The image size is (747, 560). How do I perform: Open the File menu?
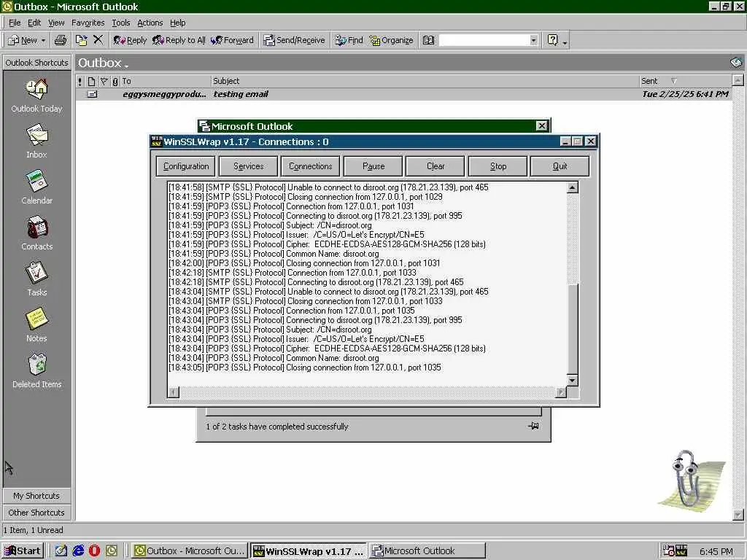tap(15, 23)
